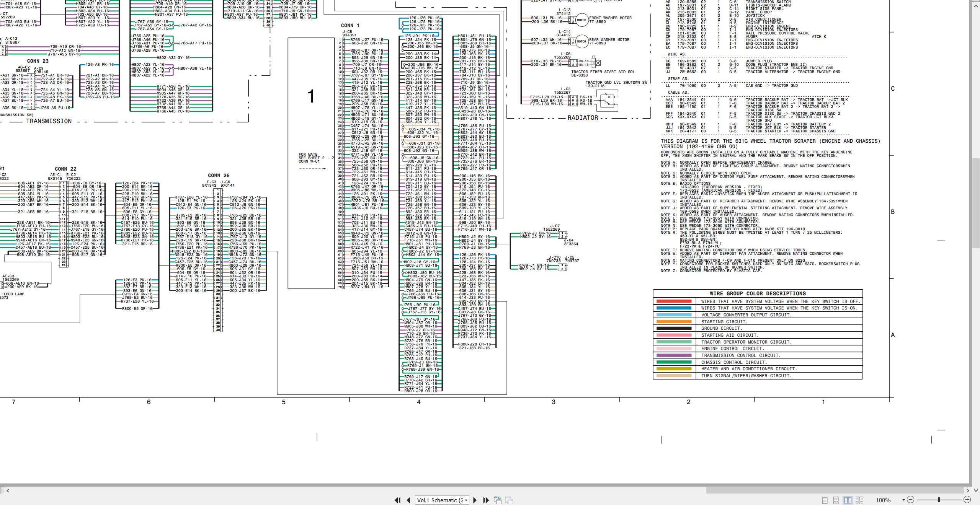Click the red key switch off color swatch
The height and width of the screenshot is (505, 980).
click(x=674, y=301)
